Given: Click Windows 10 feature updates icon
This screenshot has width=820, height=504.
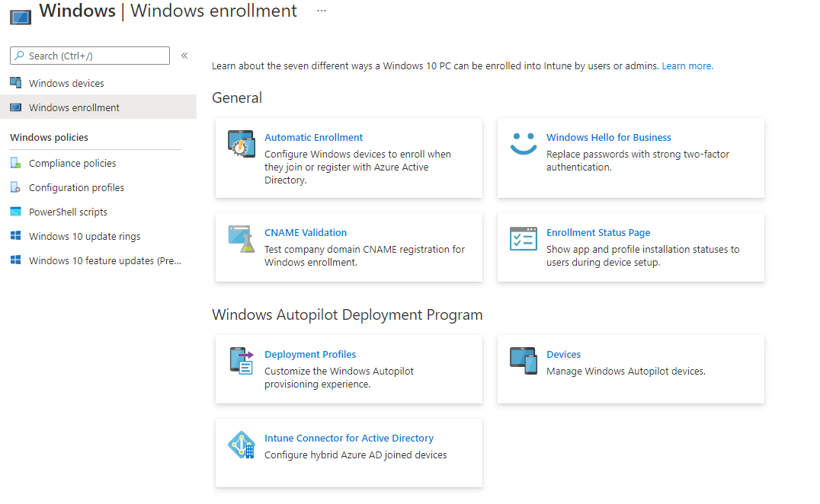Looking at the screenshot, I should [16, 260].
